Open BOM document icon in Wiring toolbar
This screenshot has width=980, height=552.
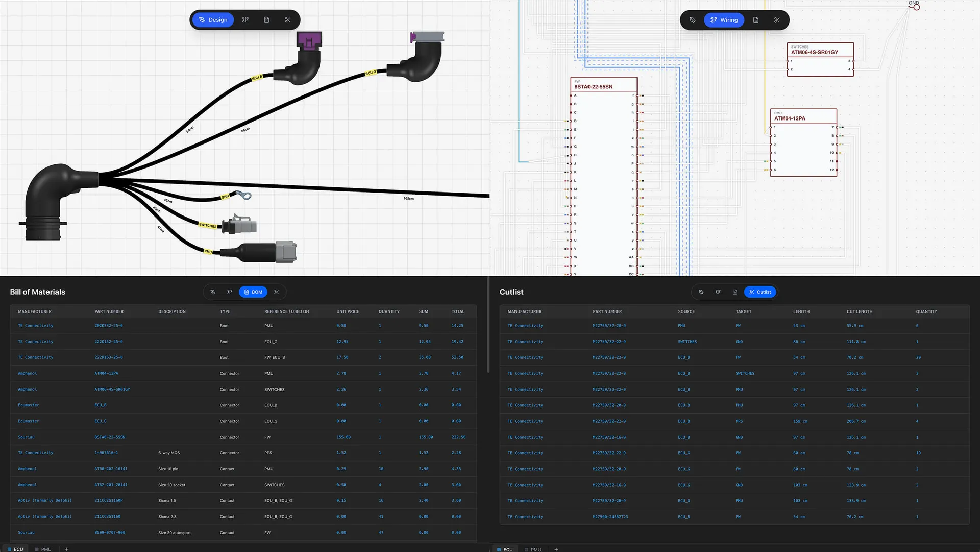tap(756, 20)
